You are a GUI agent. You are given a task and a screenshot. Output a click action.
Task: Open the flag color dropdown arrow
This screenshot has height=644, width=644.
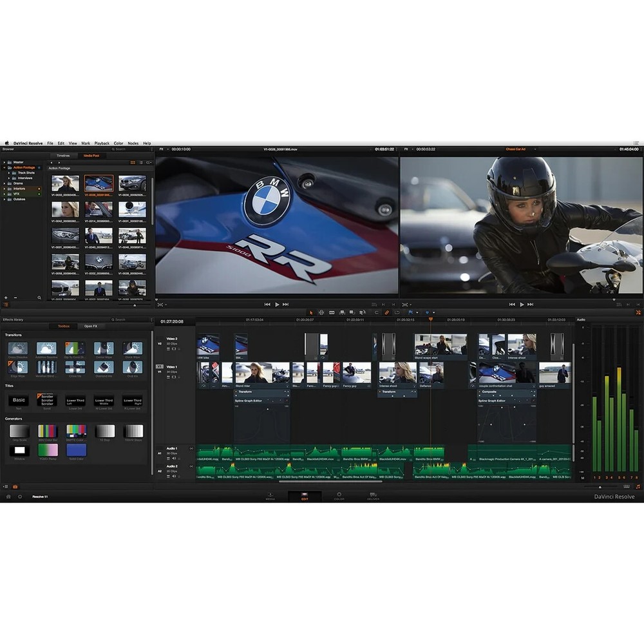[x=417, y=312]
